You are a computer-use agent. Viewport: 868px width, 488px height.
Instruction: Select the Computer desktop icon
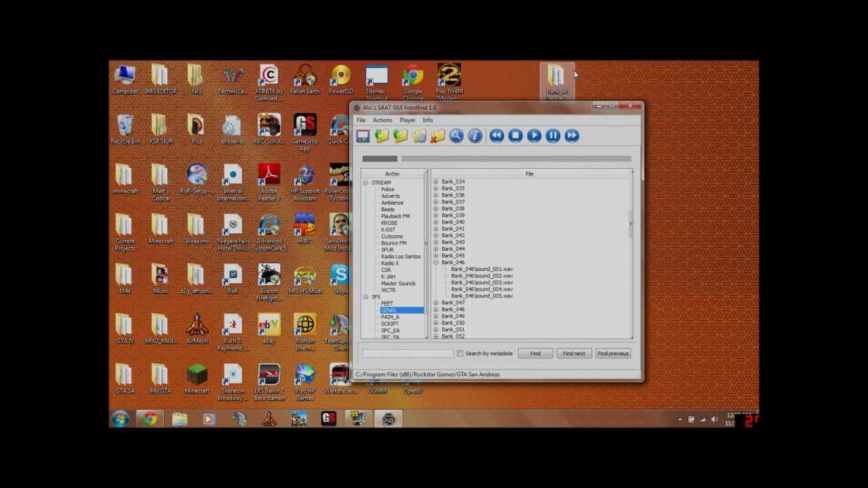click(125, 80)
